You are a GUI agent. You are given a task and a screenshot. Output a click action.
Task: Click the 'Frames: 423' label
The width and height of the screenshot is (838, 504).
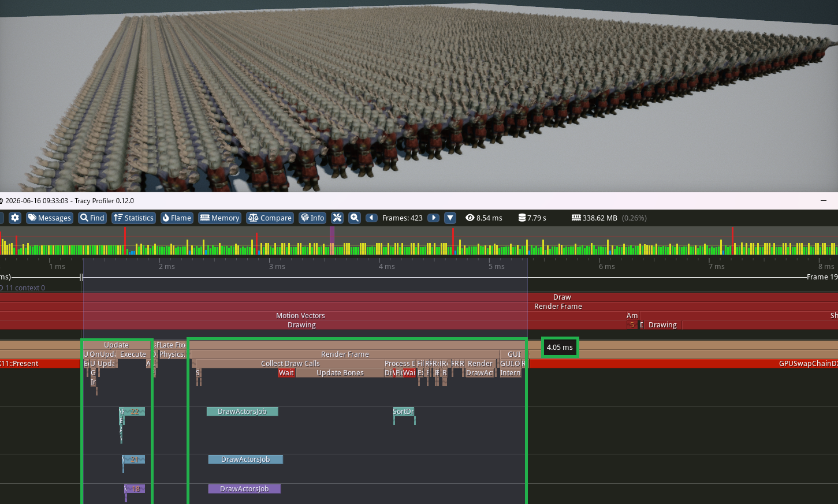pos(403,218)
